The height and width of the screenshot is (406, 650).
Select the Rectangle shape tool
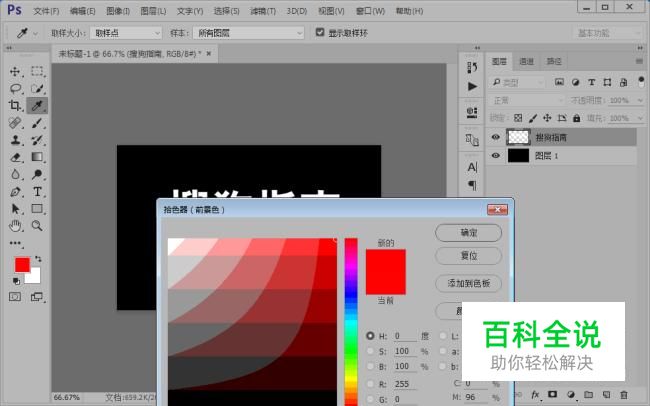click(x=37, y=209)
